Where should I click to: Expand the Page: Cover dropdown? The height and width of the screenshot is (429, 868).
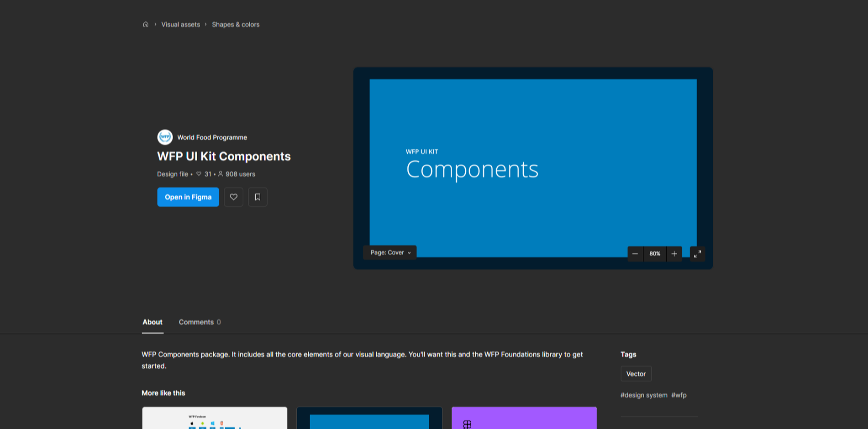coord(390,252)
